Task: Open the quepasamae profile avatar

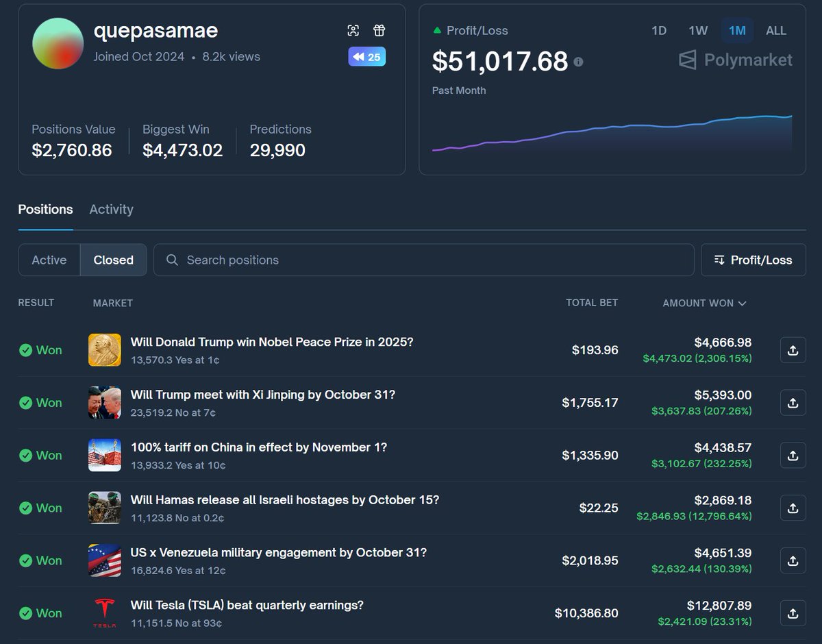Action: click(58, 44)
